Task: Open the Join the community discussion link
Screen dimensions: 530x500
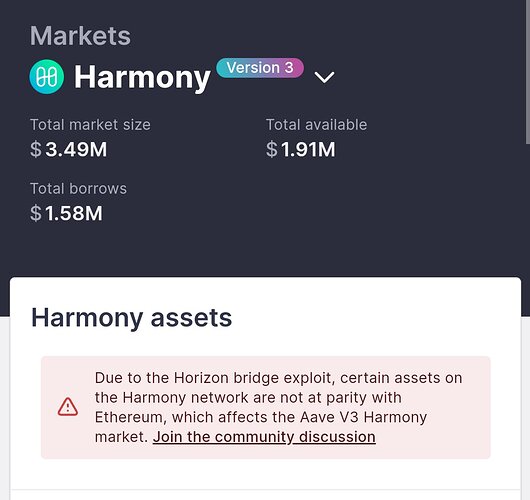Action: pyautogui.click(x=264, y=437)
